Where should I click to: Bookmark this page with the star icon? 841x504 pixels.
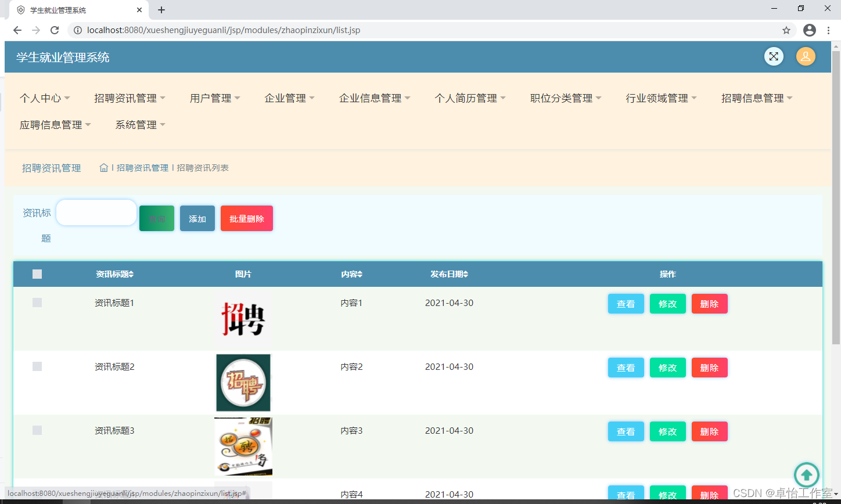point(786,30)
